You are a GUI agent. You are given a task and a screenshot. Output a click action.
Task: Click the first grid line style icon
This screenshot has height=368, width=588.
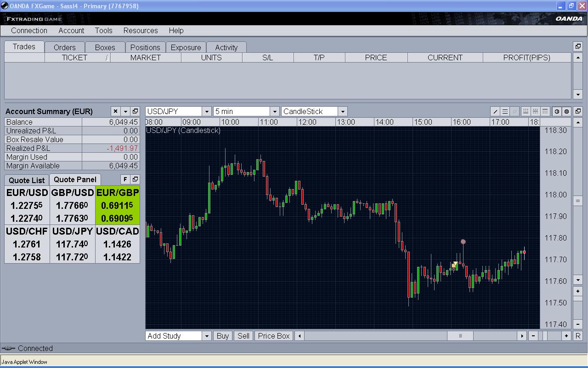526,111
